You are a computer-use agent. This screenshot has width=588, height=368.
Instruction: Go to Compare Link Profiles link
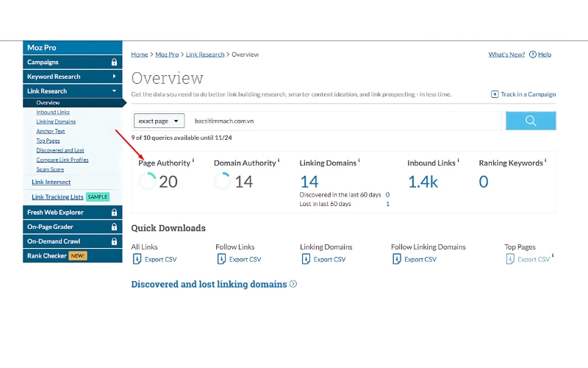tap(62, 160)
